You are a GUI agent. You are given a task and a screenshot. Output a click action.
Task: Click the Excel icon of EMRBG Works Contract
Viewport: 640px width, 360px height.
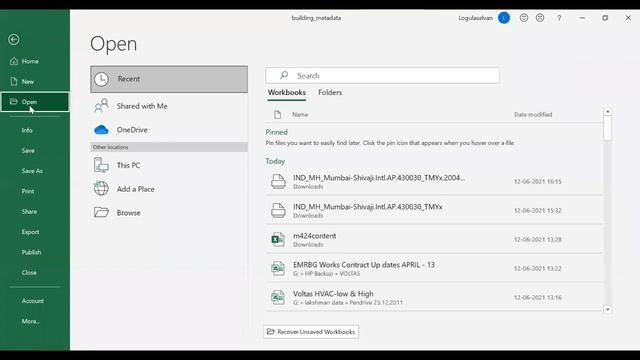278,269
